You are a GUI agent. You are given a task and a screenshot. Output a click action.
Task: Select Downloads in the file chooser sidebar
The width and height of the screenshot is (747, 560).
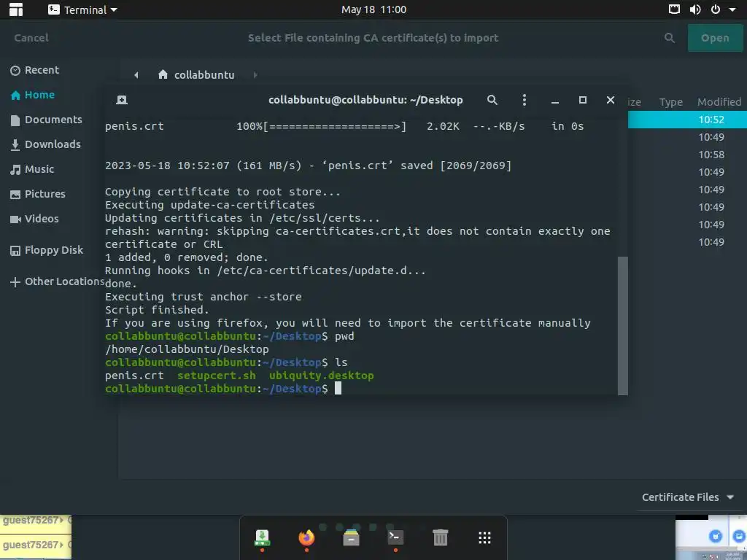point(46,144)
